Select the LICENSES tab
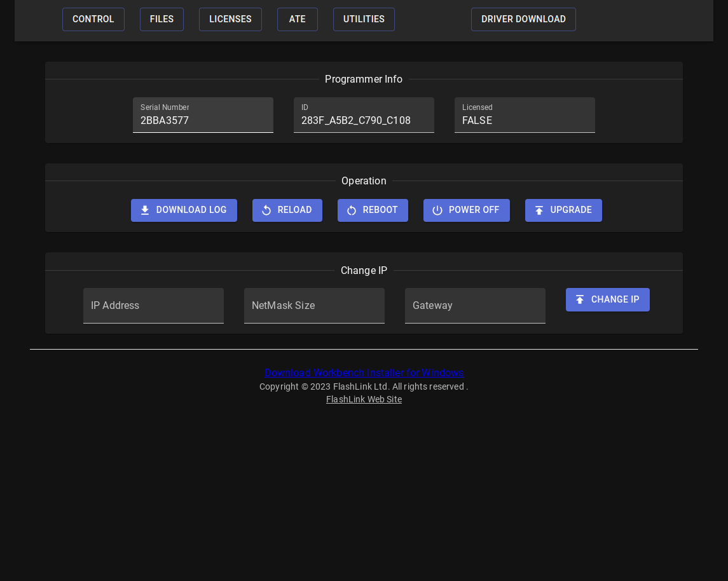 (x=230, y=19)
